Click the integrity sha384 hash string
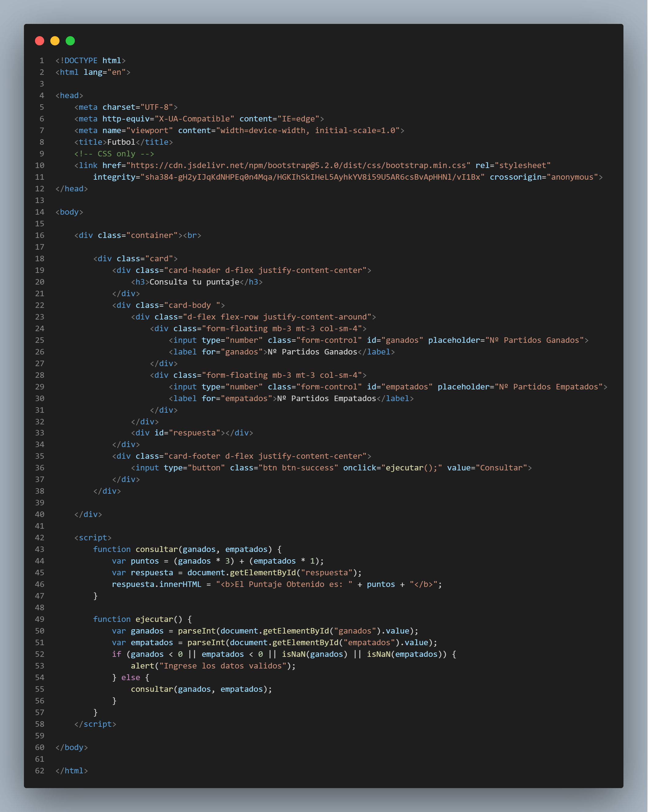648x812 pixels. click(312, 177)
